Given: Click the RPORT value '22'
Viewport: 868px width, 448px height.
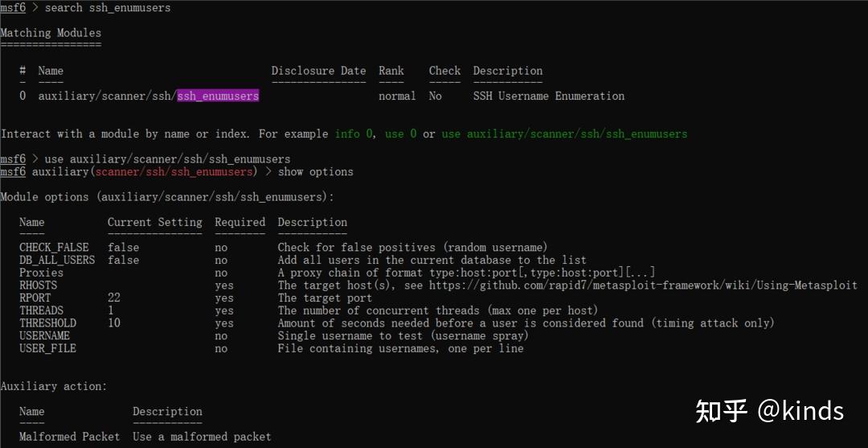Looking at the screenshot, I should pyautogui.click(x=114, y=298).
